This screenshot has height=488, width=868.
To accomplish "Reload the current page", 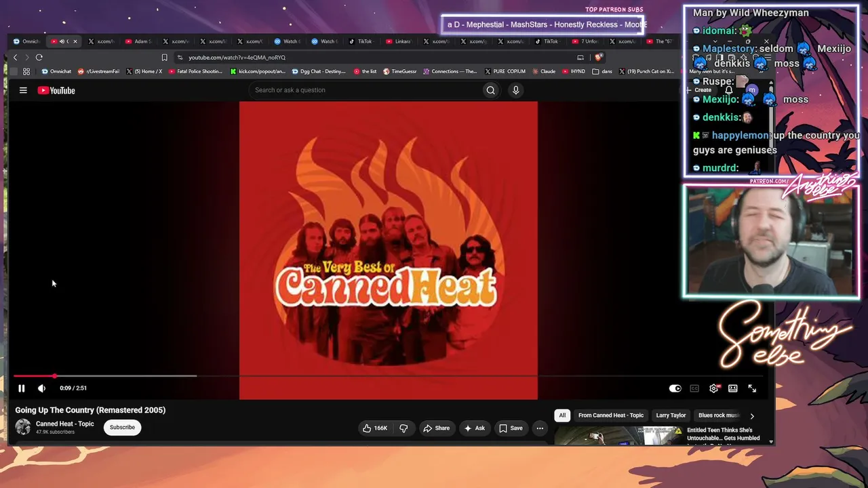I will (39, 58).
